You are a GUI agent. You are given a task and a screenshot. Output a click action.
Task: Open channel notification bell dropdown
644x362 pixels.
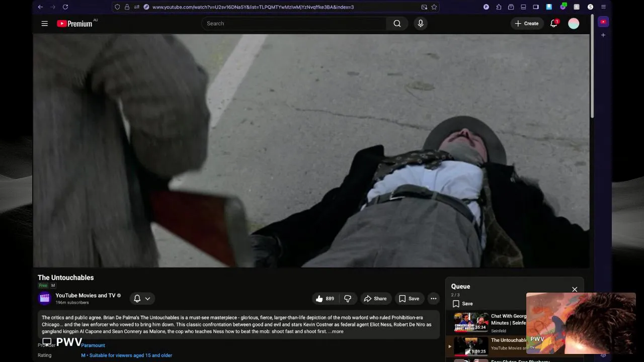142,299
